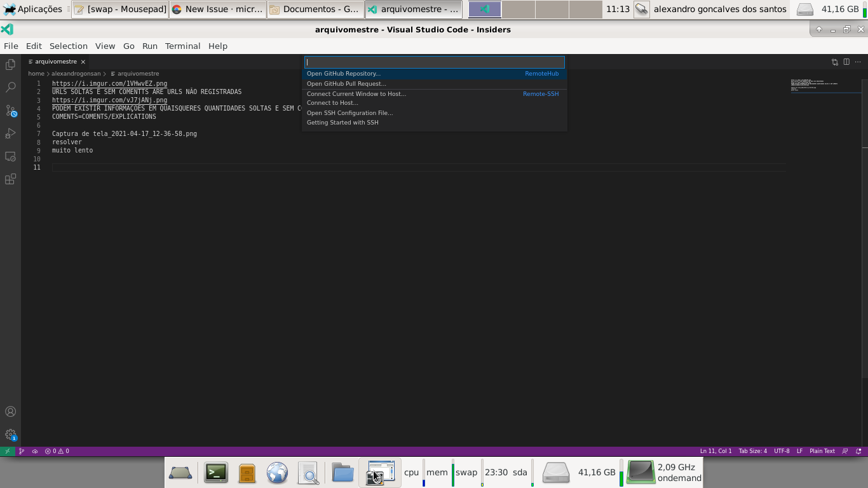This screenshot has height=488, width=868.
Task: Open the Search view icon
Action: tap(10, 87)
